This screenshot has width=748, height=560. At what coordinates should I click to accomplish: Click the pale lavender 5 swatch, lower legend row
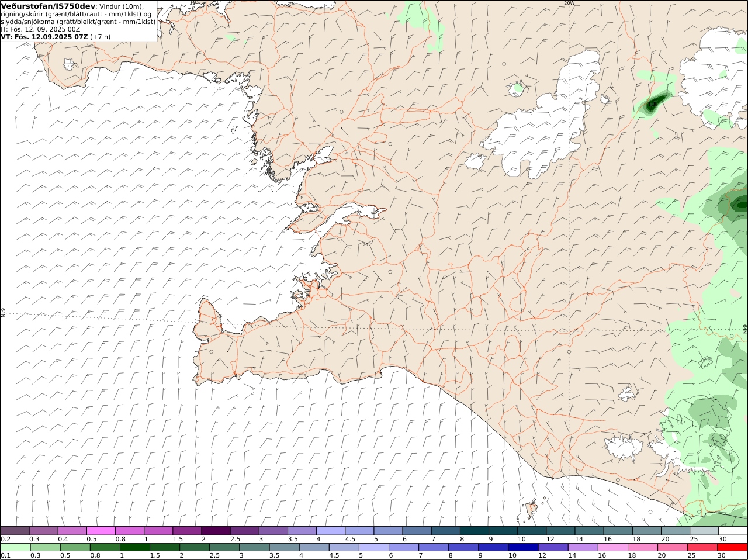point(373,547)
